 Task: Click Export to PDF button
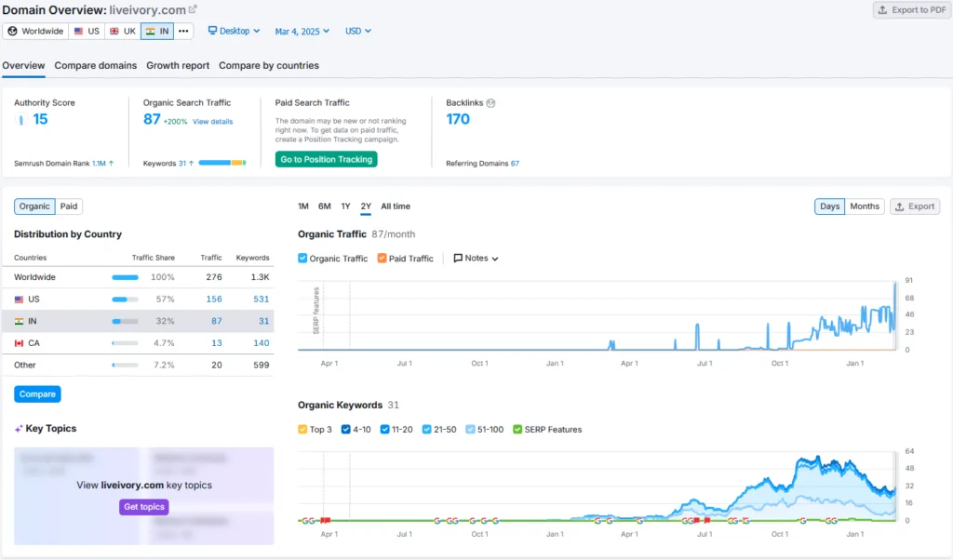point(912,9)
